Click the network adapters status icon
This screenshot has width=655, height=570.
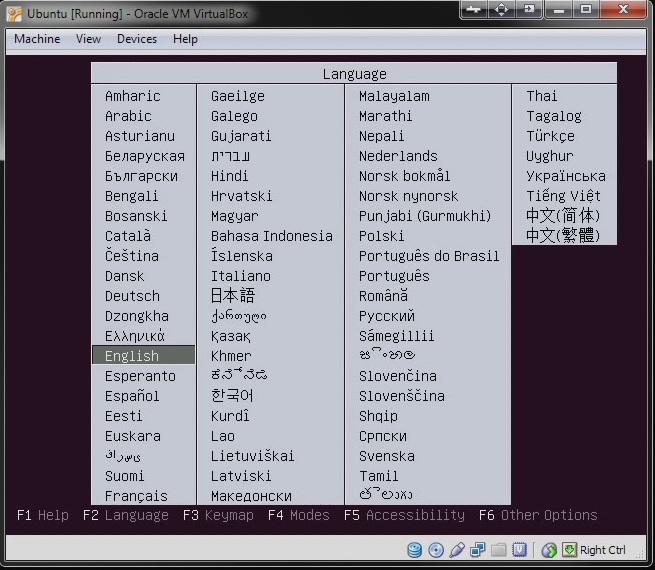point(477,550)
